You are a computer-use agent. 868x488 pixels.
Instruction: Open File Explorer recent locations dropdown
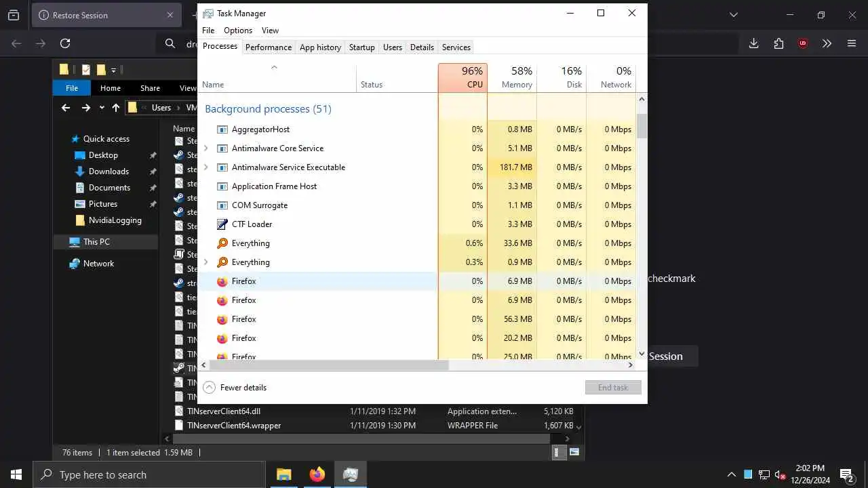pos(102,108)
